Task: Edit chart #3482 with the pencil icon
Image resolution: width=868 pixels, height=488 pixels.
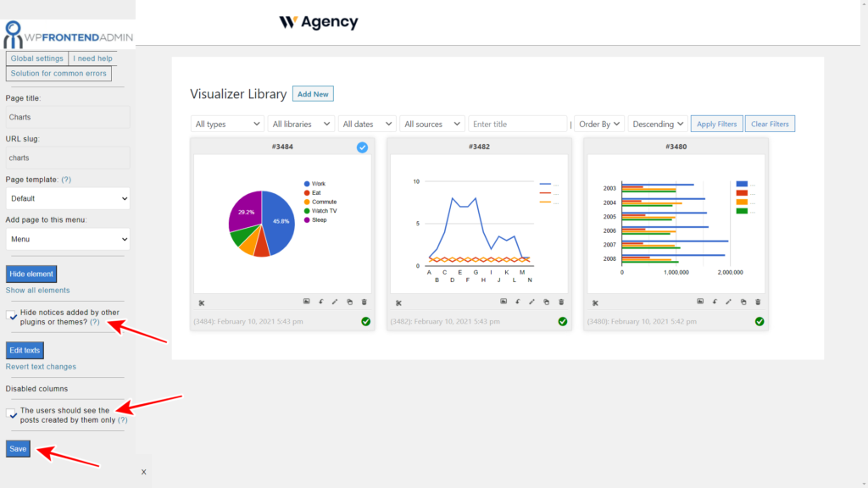Action: [531, 302]
